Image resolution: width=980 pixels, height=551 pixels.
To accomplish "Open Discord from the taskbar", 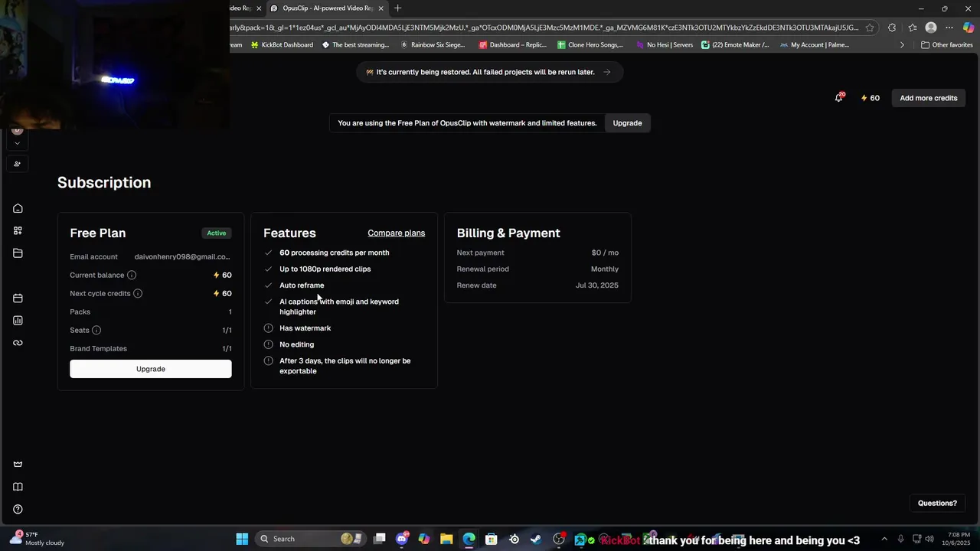I will coord(402,539).
